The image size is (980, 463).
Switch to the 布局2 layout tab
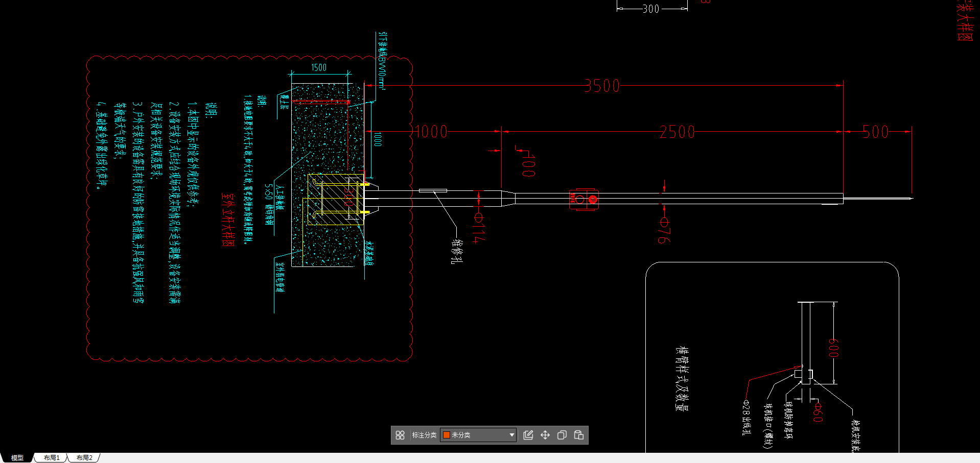(x=84, y=458)
